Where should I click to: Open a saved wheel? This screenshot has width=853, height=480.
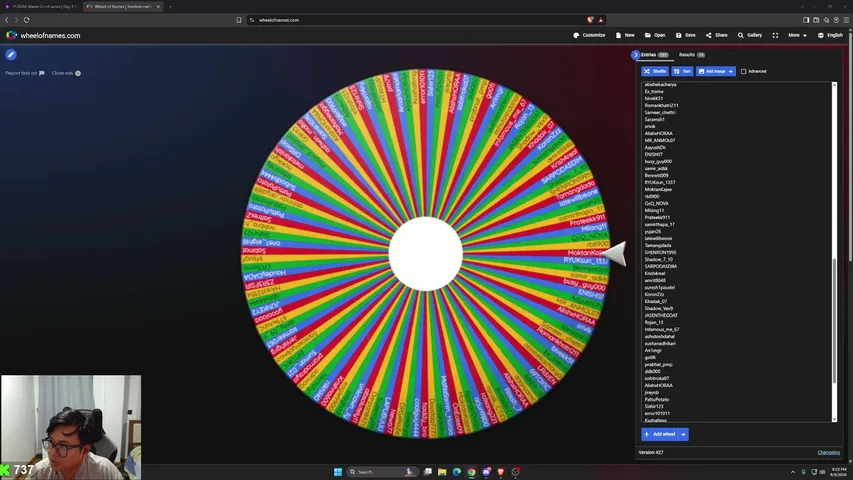point(655,35)
